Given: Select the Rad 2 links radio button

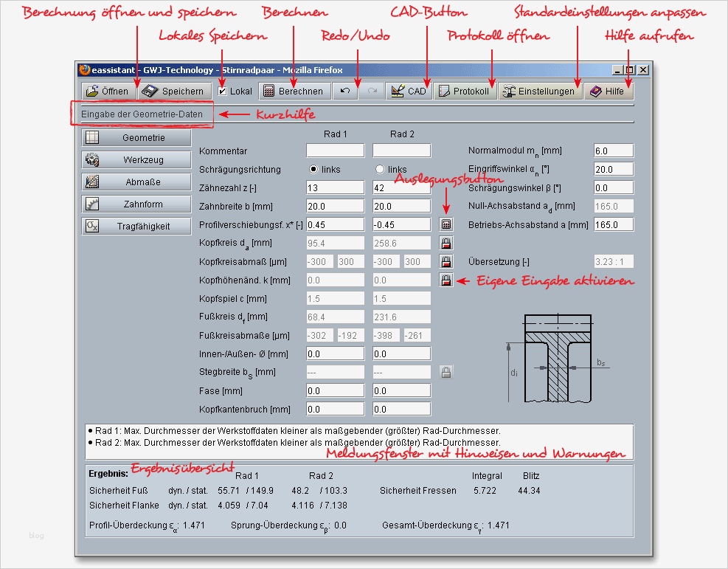Looking at the screenshot, I should click(x=380, y=169).
